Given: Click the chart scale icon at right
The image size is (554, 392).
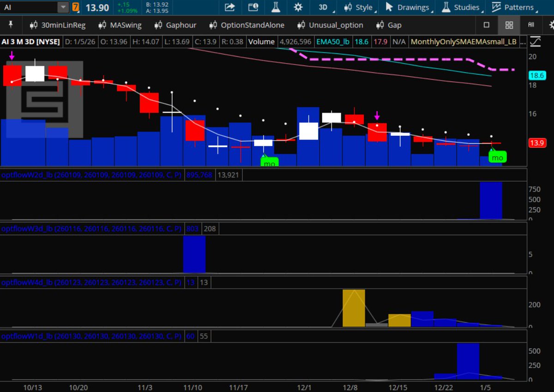Looking at the screenshot, I should 536,42.
